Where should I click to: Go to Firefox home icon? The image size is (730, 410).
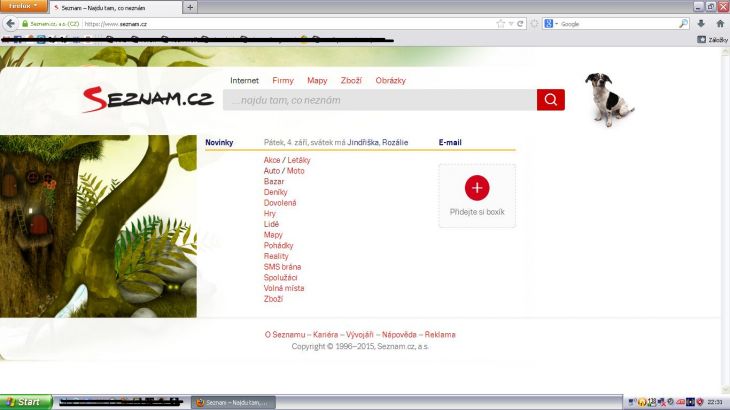720,24
